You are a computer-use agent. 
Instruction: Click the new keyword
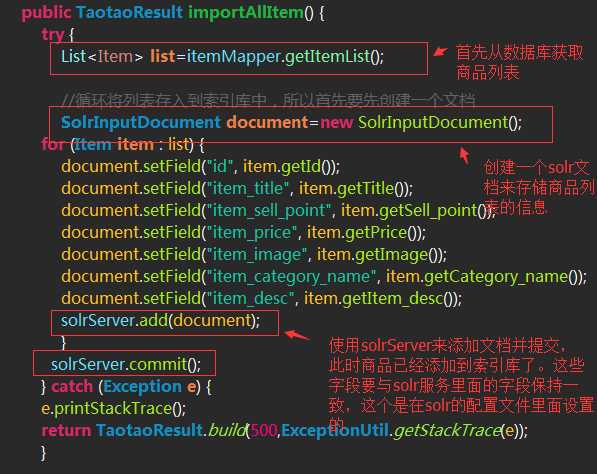coord(337,122)
